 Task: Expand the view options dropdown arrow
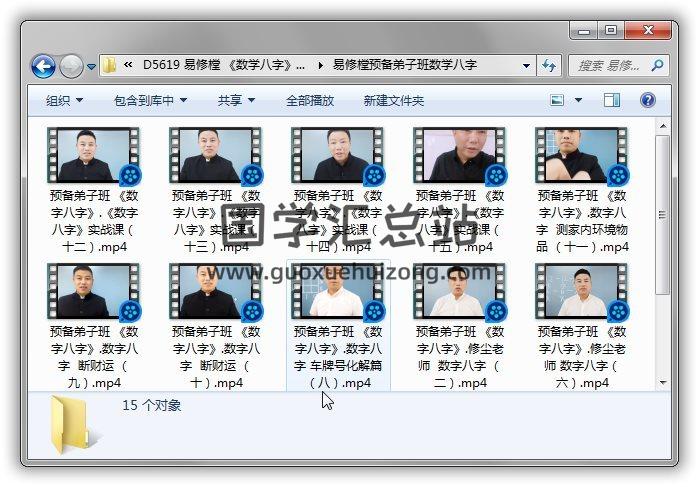coord(579,101)
